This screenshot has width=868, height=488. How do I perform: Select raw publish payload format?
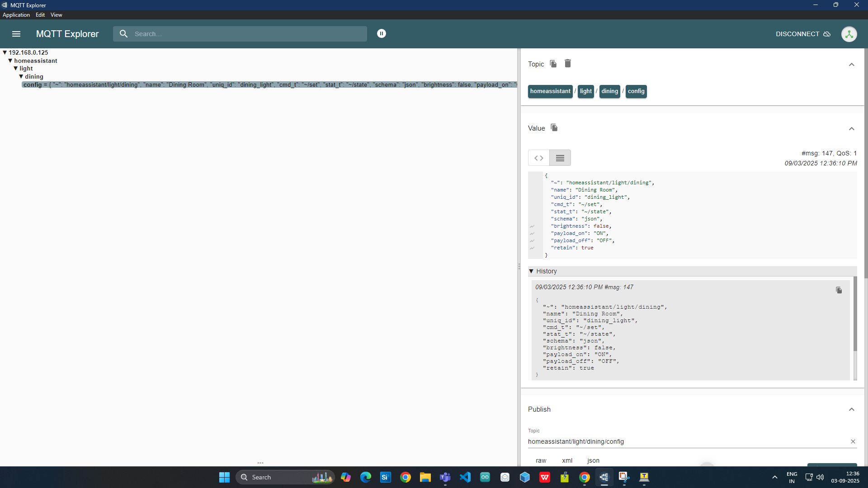(541, 460)
